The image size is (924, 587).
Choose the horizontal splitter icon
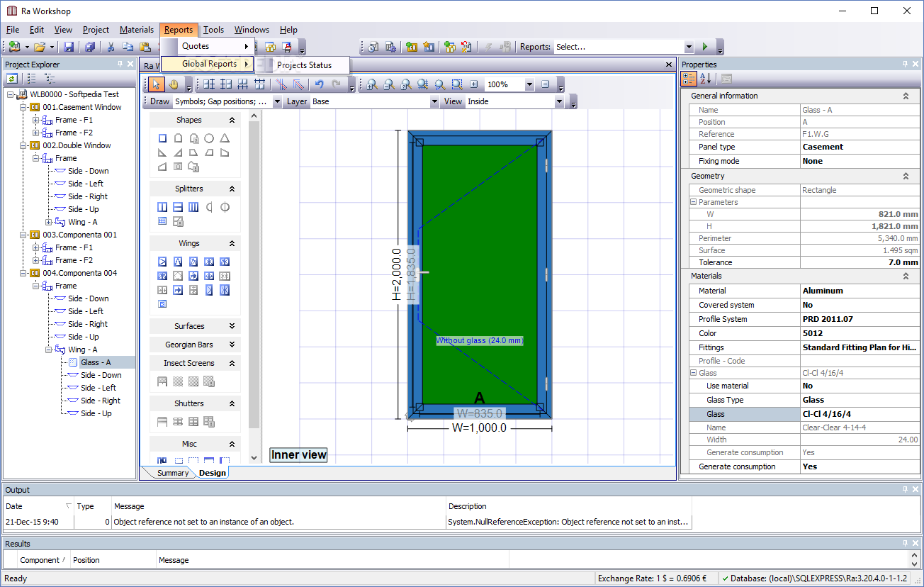pos(178,207)
